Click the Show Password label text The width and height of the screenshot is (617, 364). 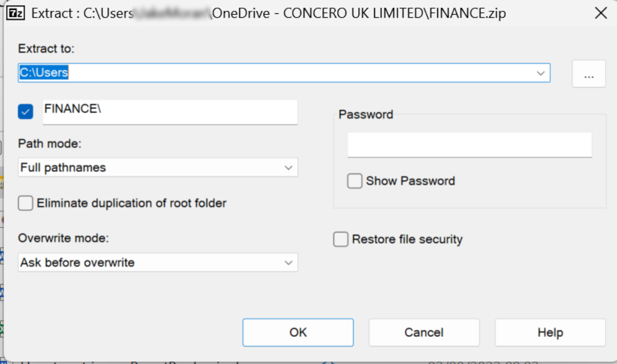(x=410, y=181)
